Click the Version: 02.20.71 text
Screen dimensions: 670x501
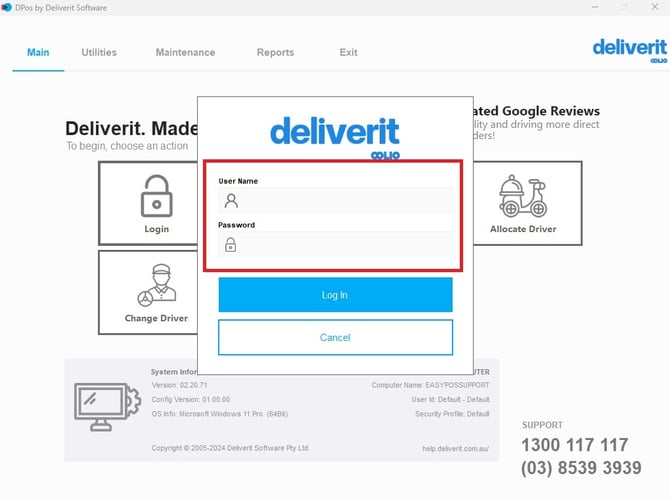click(x=179, y=385)
